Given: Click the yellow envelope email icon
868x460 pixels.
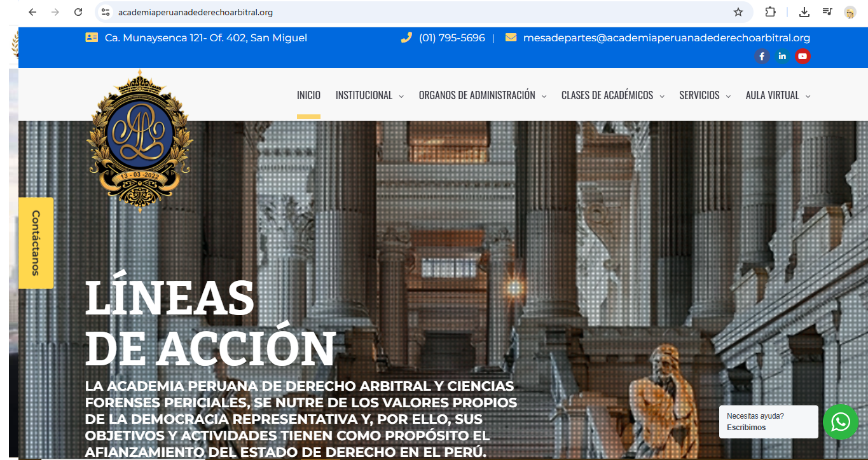Looking at the screenshot, I should point(511,37).
